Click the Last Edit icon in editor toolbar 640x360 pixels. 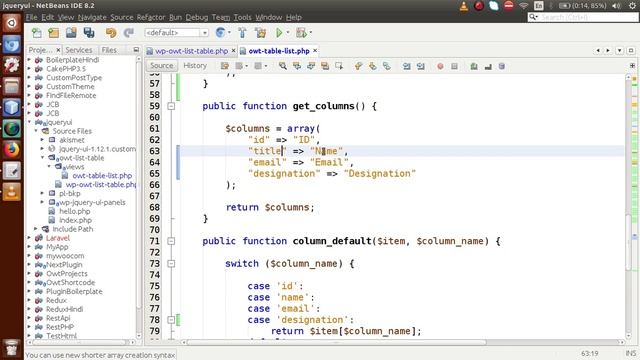[224, 66]
